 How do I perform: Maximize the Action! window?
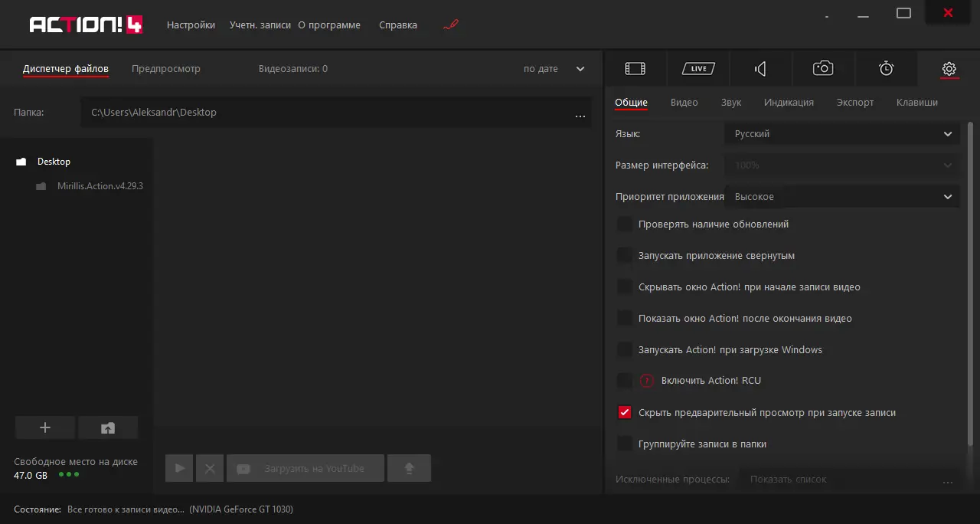coord(903,13)
